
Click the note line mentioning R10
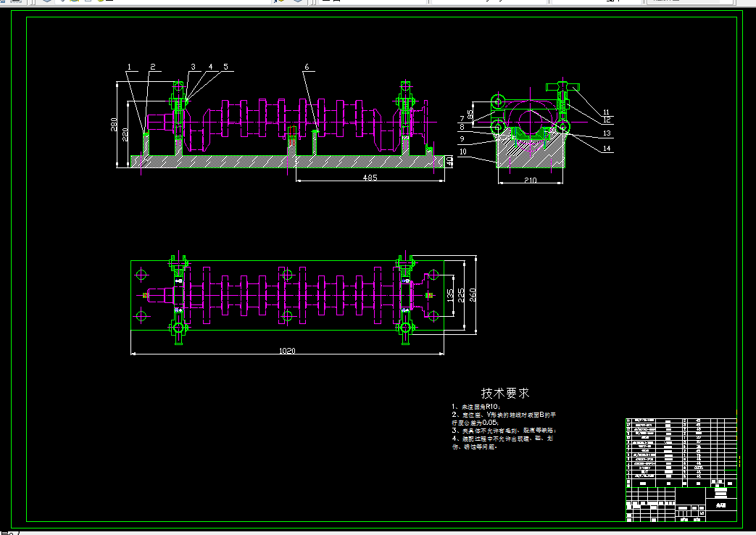[x=476, y=407]
